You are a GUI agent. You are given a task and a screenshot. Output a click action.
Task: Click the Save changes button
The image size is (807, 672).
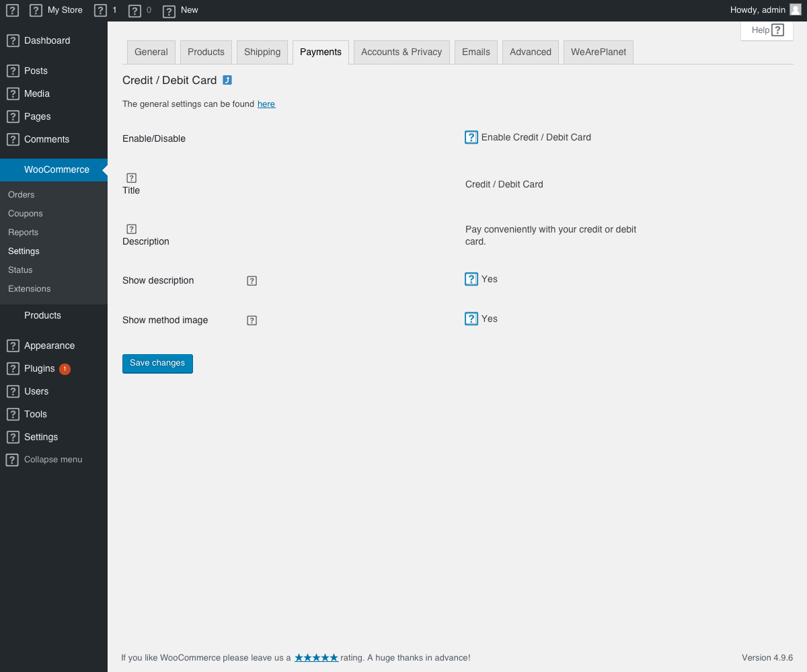pyautogui.click(x=157, y=363)
